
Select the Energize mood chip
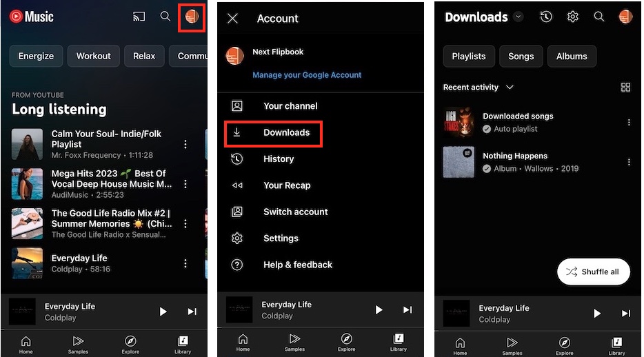coord(36,57)
